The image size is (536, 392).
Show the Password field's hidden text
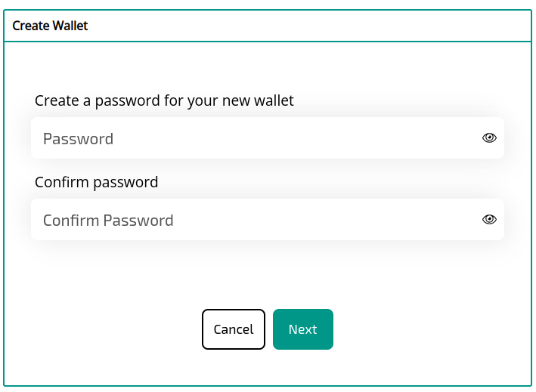coord(489,138)
